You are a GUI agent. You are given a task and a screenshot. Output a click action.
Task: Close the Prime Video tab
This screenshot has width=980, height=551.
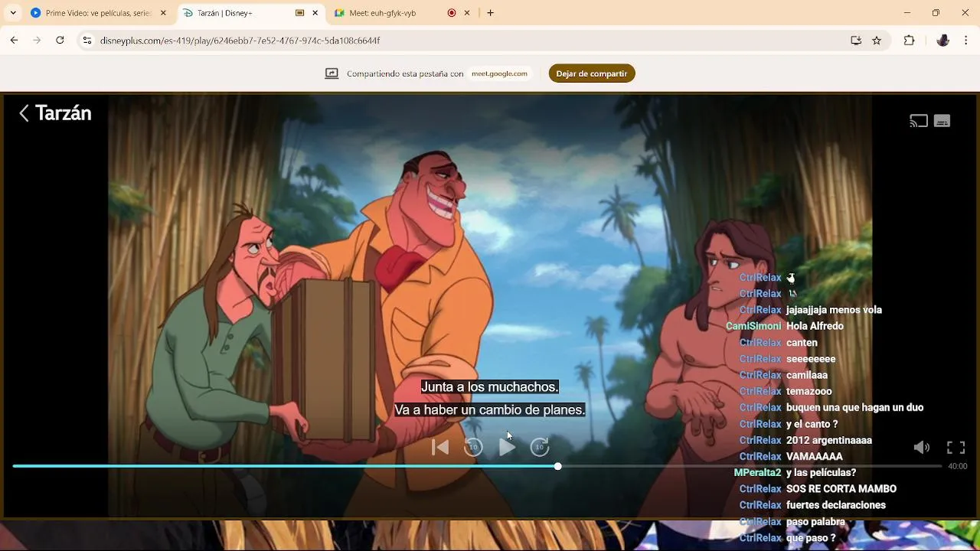click(x=163, y=13)
